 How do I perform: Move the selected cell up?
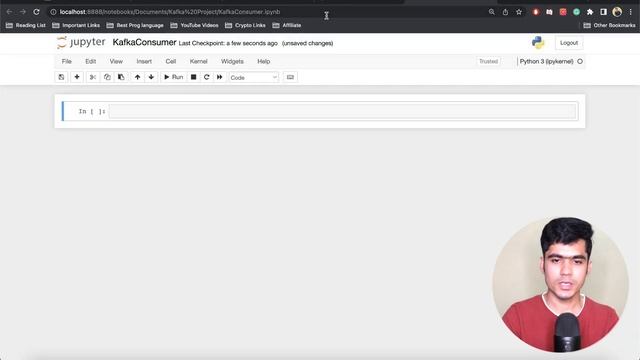click(x=138, y=77)
